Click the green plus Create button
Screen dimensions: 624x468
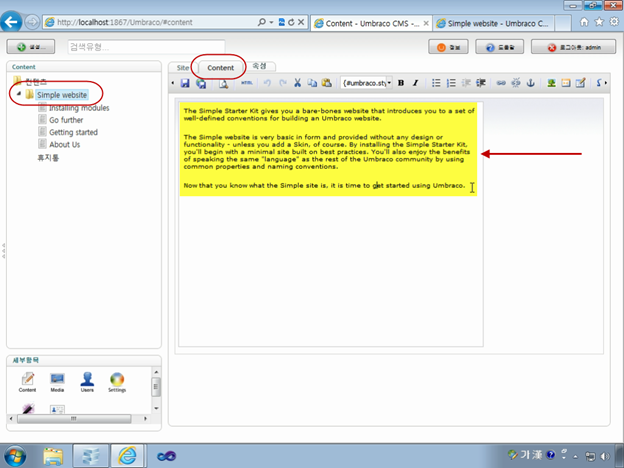click(x=31, y=47)
